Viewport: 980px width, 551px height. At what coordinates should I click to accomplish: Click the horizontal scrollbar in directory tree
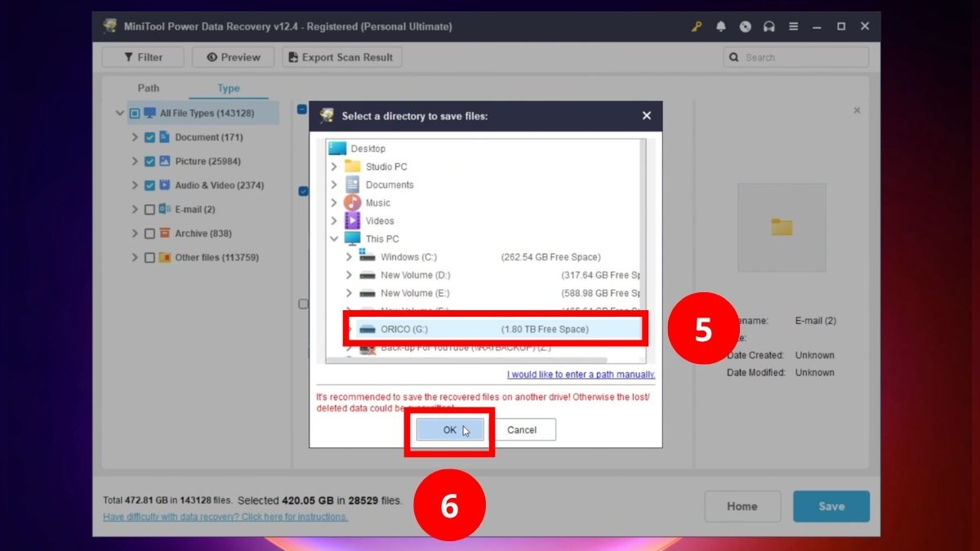point(465,359)
